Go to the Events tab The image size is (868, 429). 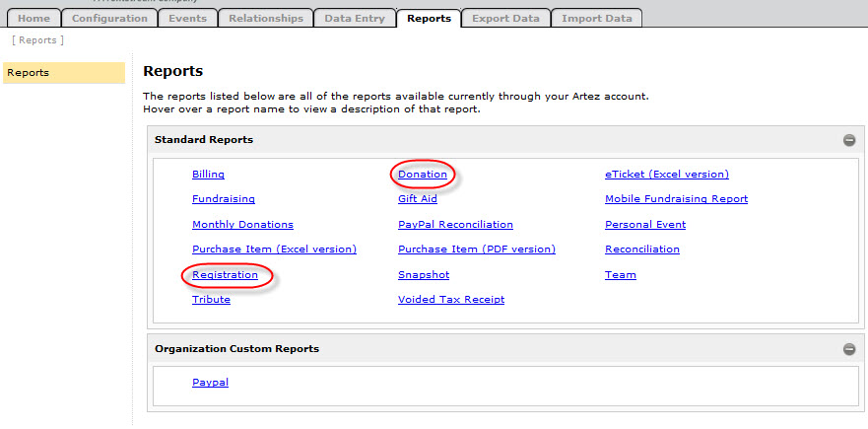pyautogui.click(x=186, y=18)
